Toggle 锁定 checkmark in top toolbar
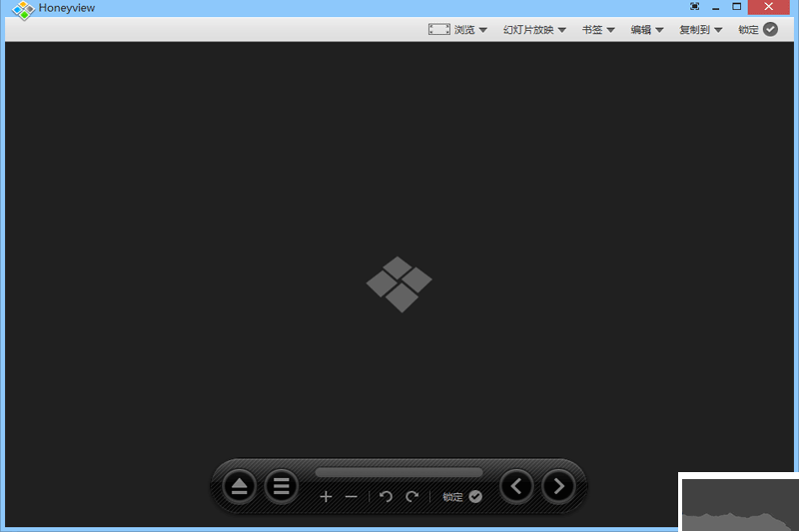This screenshot has height=532, width=799. click(x=770, y=30)
